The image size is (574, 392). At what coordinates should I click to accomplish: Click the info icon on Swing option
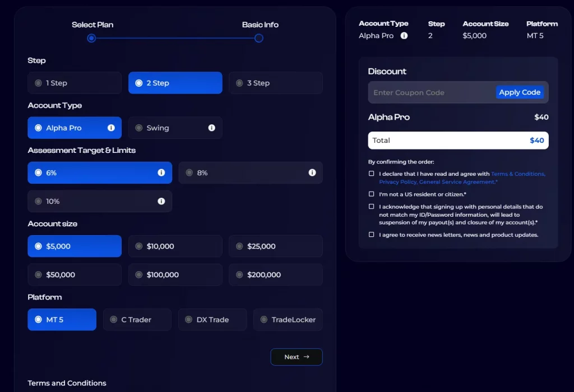[x=211, y=128]
